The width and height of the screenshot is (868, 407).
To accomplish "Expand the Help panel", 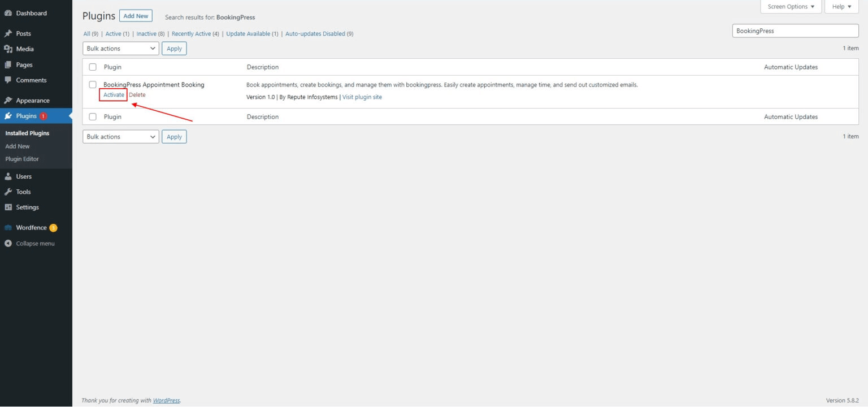I will [841, 7].
